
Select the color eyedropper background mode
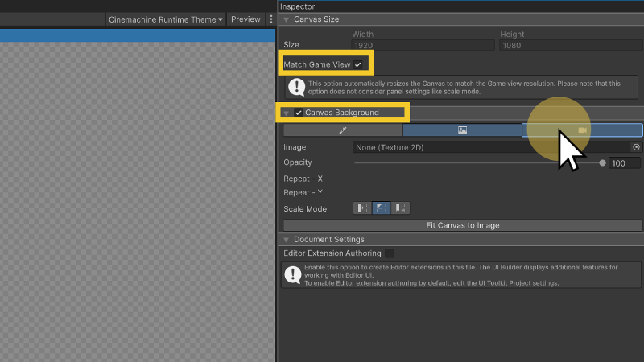(343, 130)
